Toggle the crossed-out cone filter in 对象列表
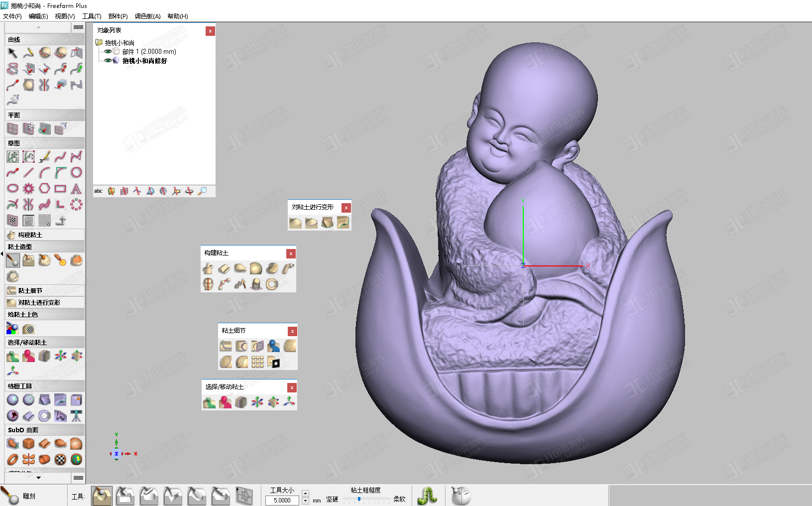812x506 pixels. (150, 191)
